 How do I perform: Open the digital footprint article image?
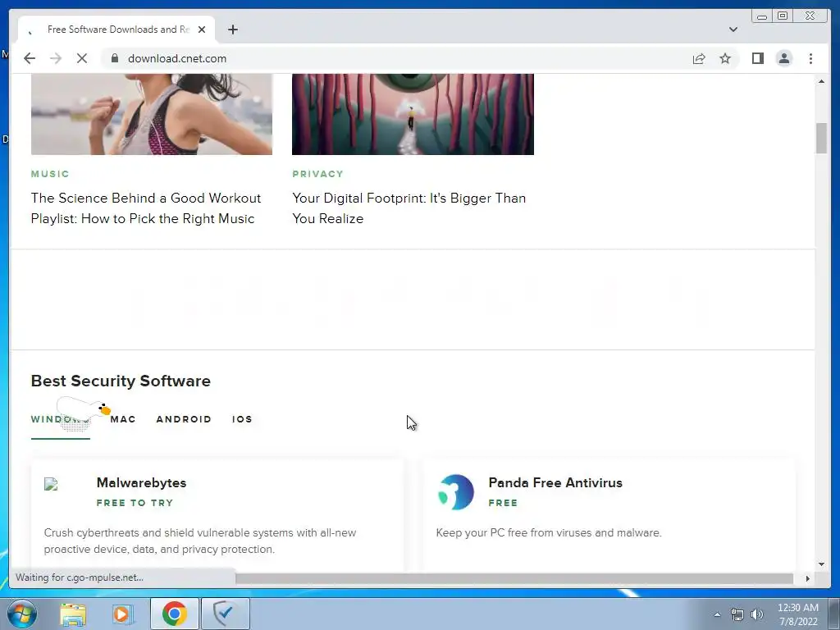coord(413,114)
